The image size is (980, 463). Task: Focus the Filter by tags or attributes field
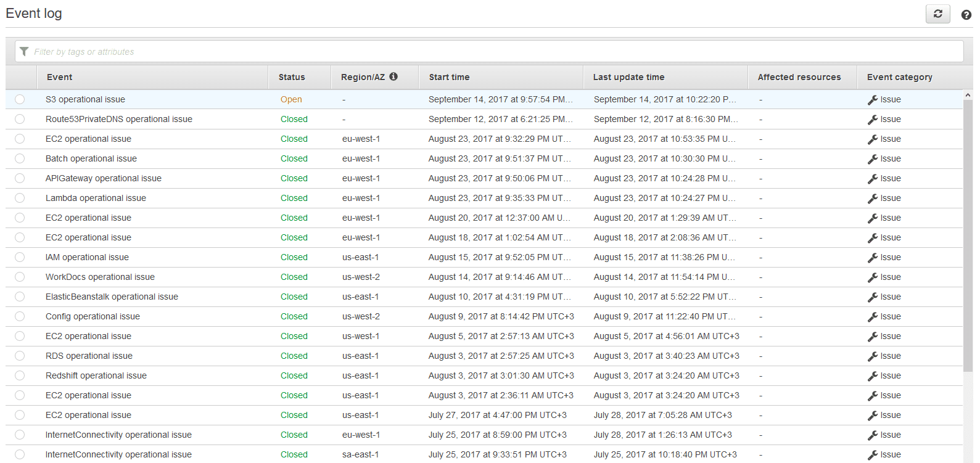489,51
